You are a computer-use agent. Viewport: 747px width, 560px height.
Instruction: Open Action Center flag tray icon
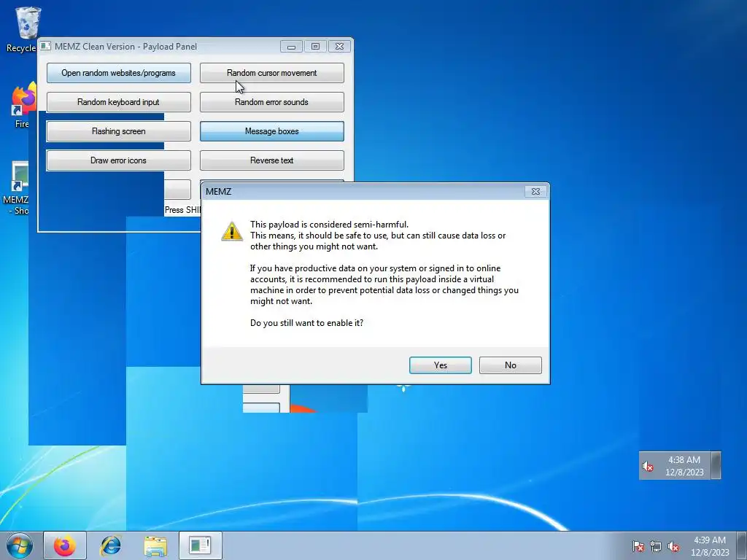pos(638,546)
